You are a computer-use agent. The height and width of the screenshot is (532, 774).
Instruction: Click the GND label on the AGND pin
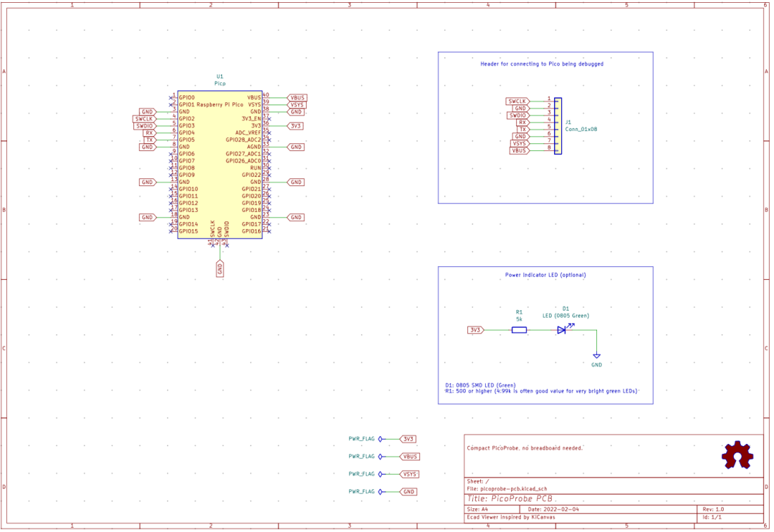tap(296, 147)
